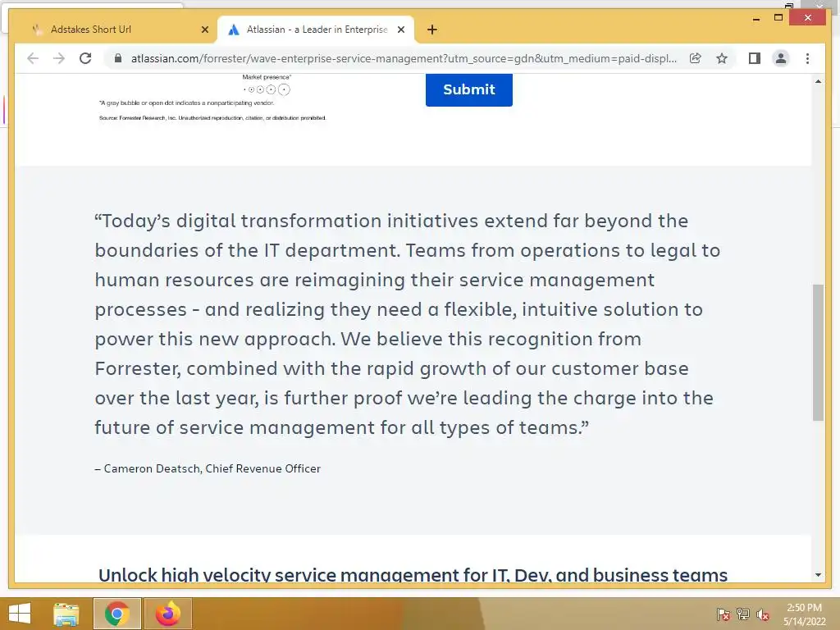Share this page icon in address bar
840x630 pixels.
click(696, 58)
